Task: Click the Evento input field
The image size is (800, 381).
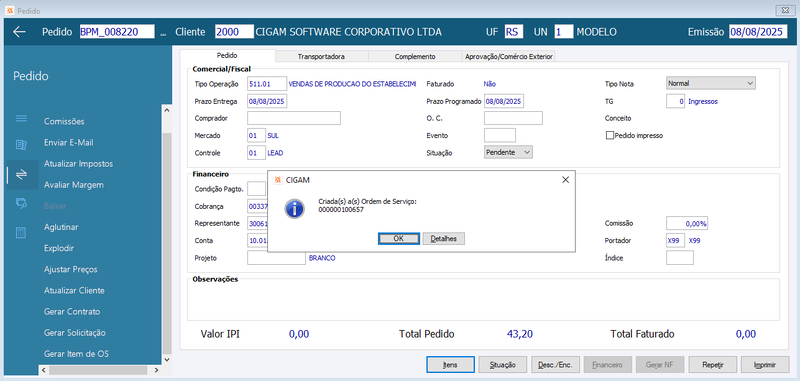Action: pyautogui.click(x=500, y=136)
